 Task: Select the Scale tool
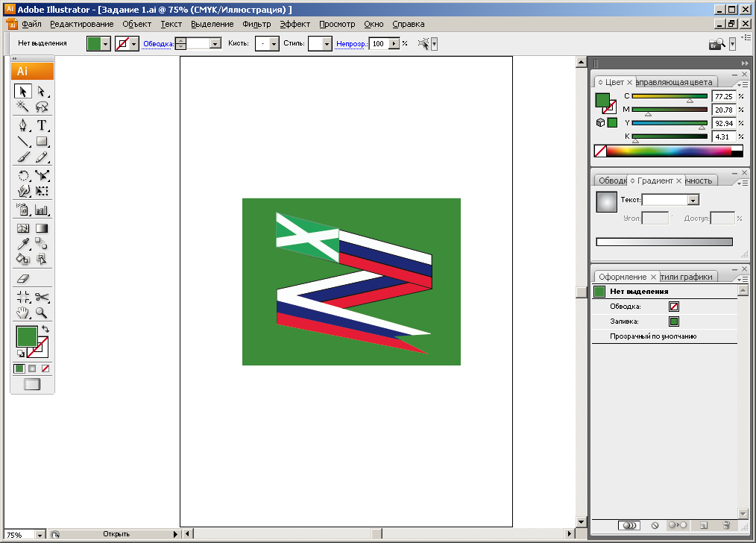coord(42,175)
